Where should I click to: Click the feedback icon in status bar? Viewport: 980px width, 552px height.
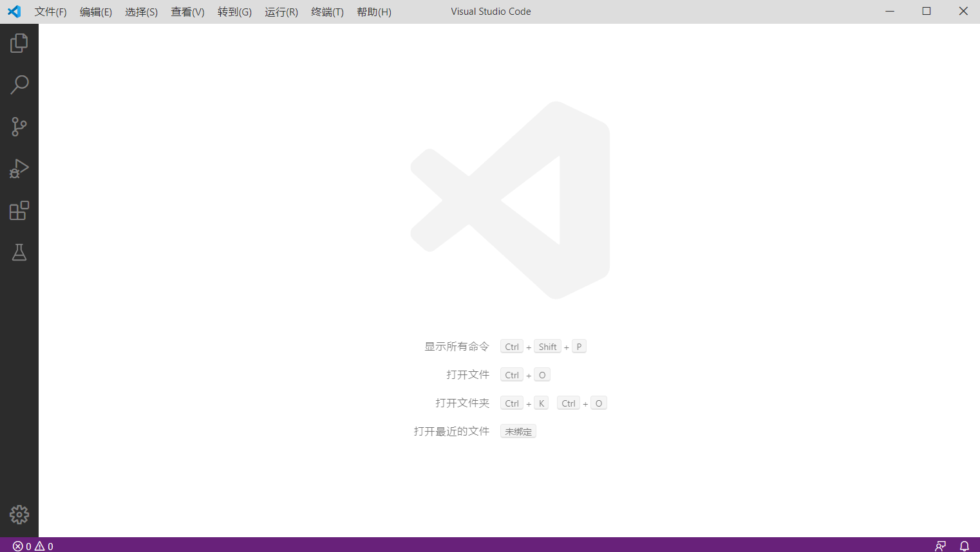[x=940, y=546]
